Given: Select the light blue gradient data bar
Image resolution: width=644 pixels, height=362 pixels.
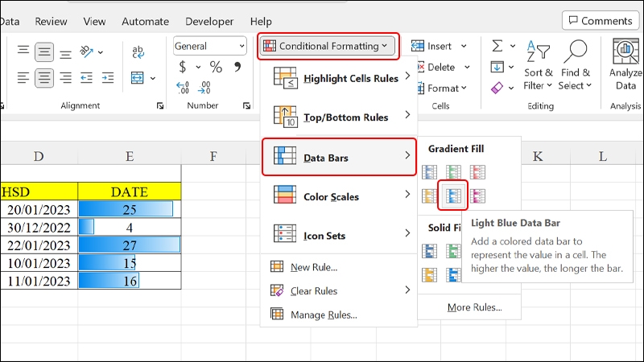Looking at the screenshot, I should pos(453,195).
